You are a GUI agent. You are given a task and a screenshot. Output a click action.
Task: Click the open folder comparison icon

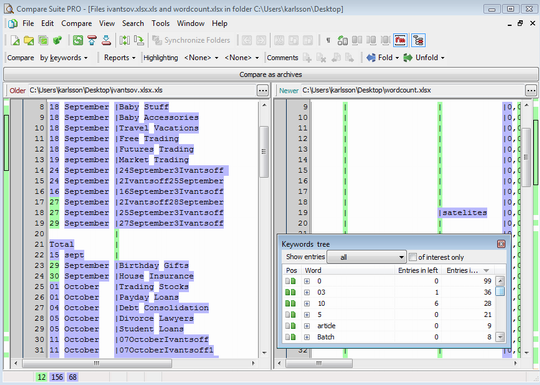(x=29, y=40)
